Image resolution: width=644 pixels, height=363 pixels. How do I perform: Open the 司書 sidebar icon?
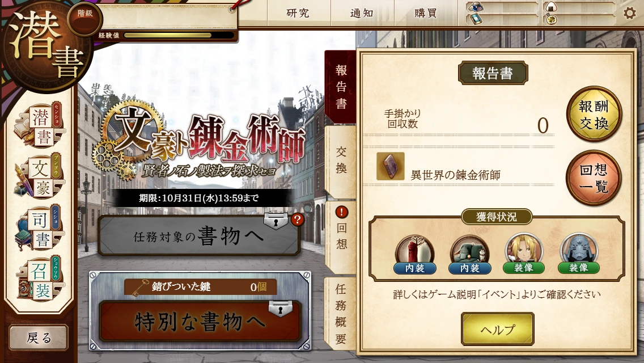38,229
